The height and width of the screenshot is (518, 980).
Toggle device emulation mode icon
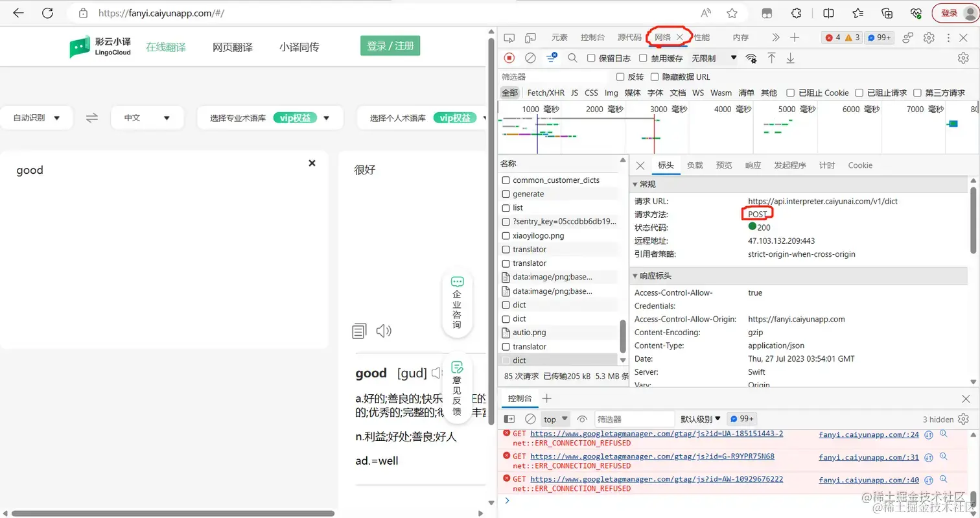[530, 38]
